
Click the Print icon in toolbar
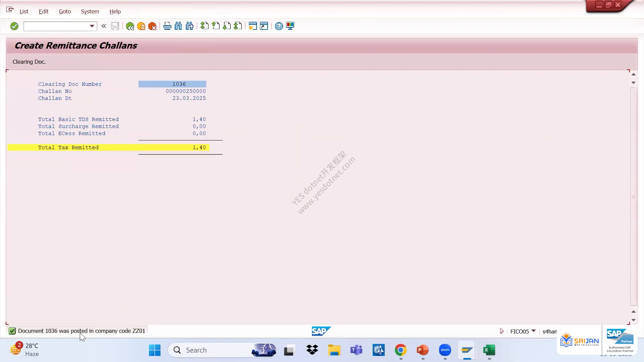click(x=167, y=26)
